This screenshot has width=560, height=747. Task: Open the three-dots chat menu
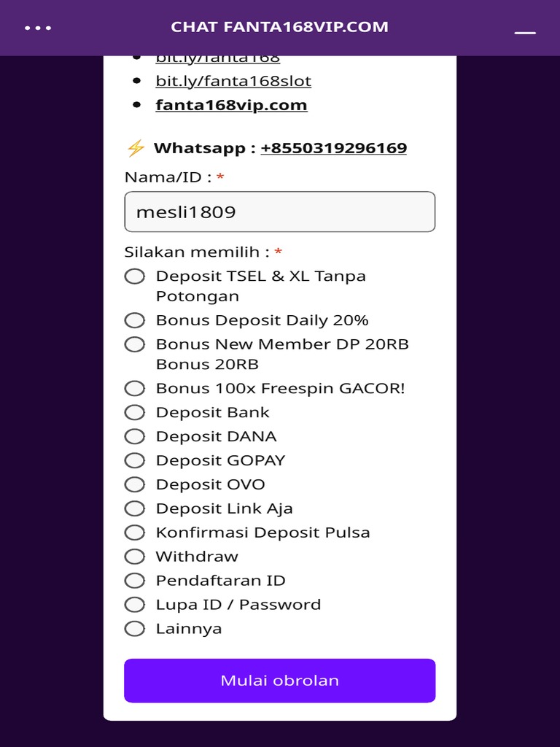click(x=38, y=28)
